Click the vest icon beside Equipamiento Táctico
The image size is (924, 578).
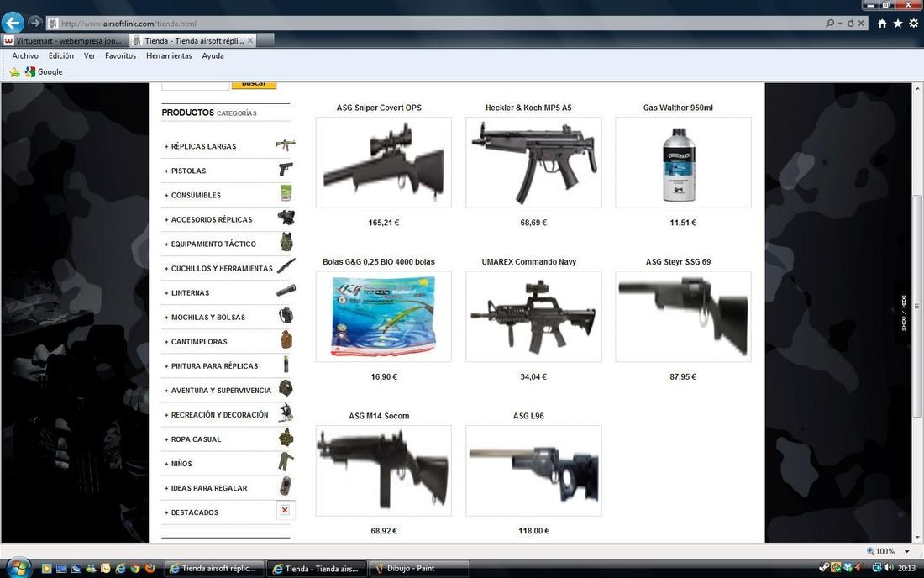pyautogui.click(x=286, y=242)
